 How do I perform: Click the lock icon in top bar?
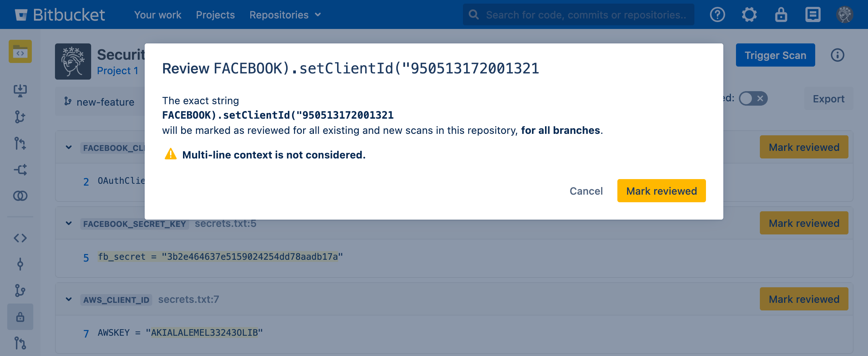point(781,15)
